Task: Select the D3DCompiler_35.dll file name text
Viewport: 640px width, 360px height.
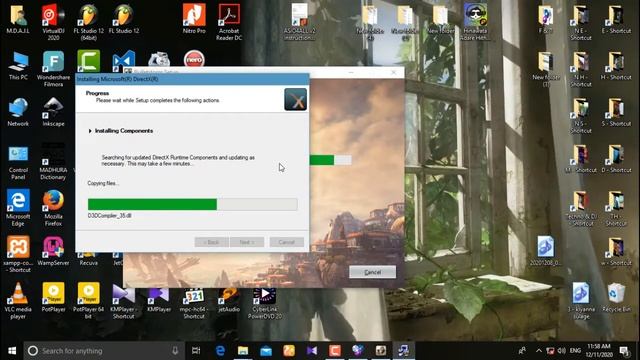Action: coord(109,216)
